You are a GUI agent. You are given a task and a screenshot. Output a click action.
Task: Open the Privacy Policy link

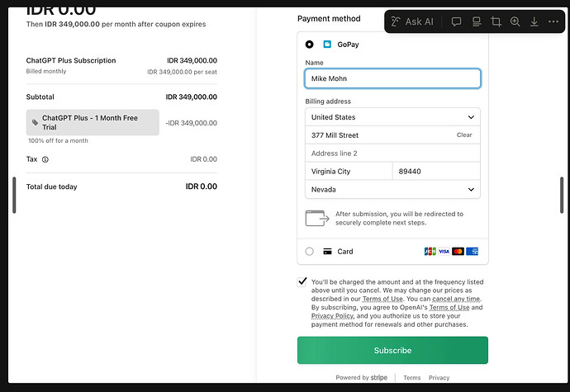coord(332,316)
